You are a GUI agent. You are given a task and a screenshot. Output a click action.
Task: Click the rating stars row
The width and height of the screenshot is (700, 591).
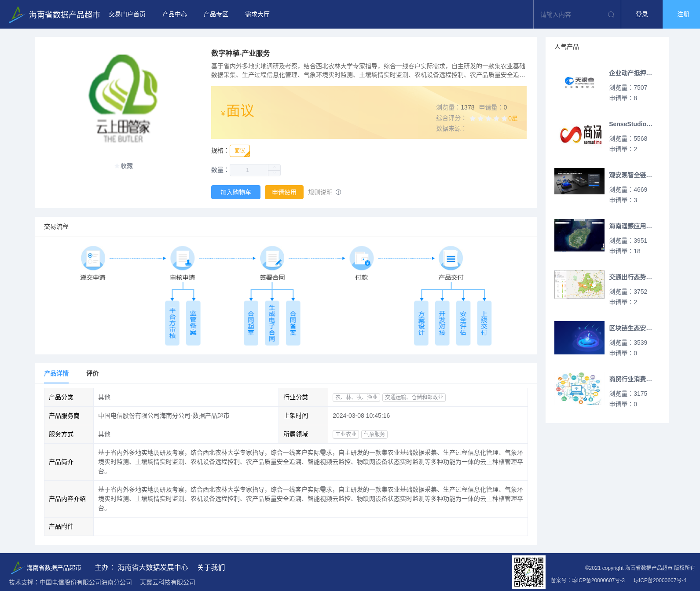[488, 118]
